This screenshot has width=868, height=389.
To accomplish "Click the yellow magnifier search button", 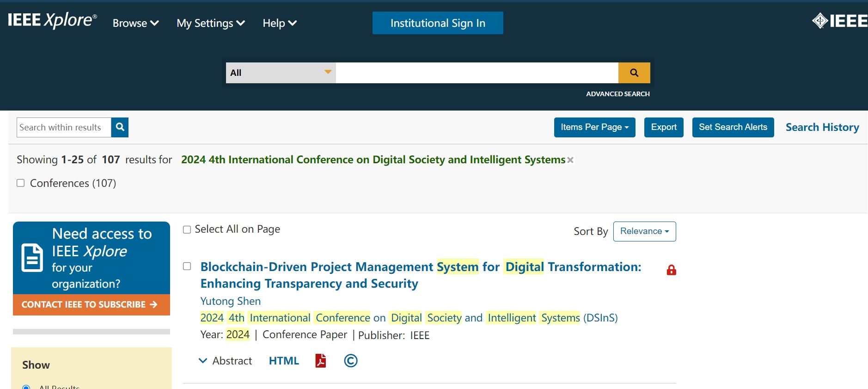I will [x=634, y=73].
